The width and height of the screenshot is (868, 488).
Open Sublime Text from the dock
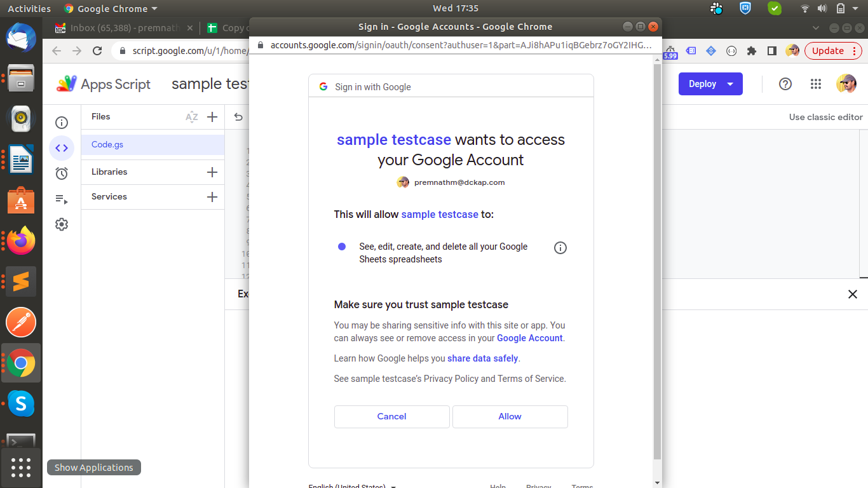[21, 281]
